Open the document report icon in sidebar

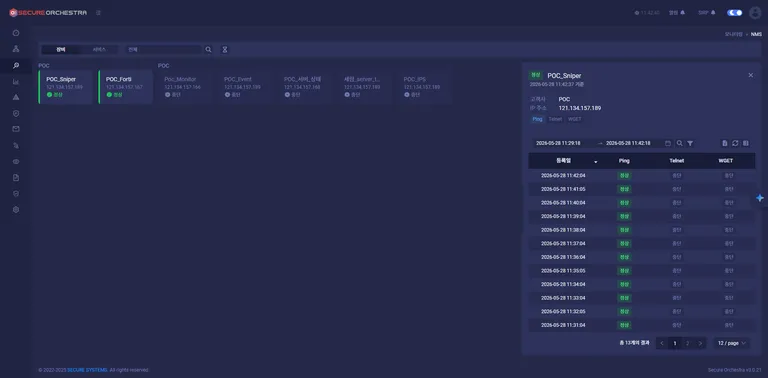click(16, 177)
